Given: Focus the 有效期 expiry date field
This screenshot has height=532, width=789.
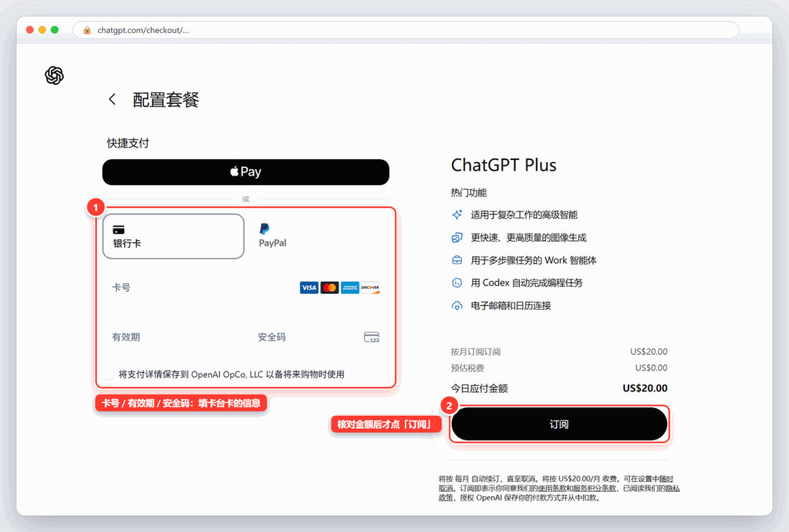Looking at the screenshot, I should (174, 337).
